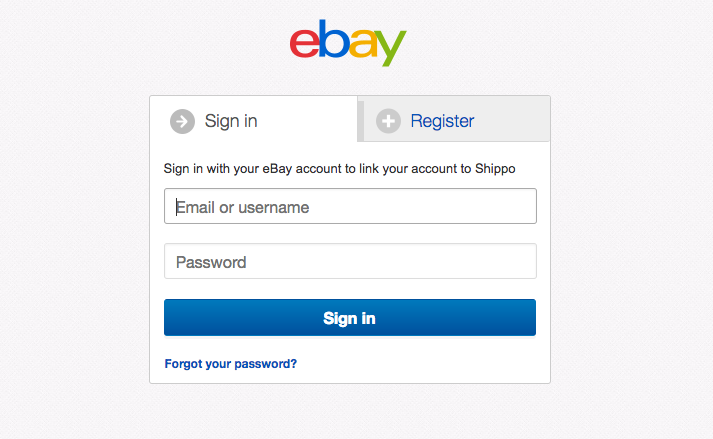Open the Forgot your password link
The height and width of the screenshot is (439, 713).
pos(231,364)
